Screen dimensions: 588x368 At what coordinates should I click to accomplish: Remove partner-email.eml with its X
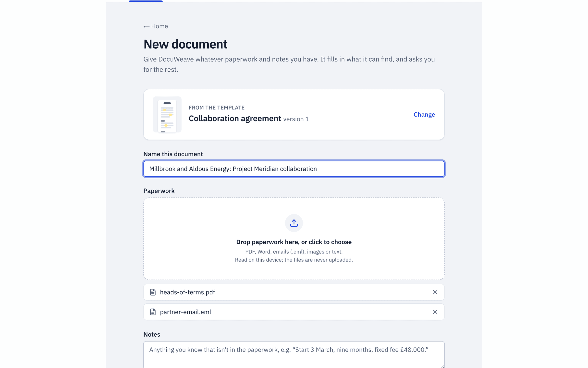tap(435, 312)
